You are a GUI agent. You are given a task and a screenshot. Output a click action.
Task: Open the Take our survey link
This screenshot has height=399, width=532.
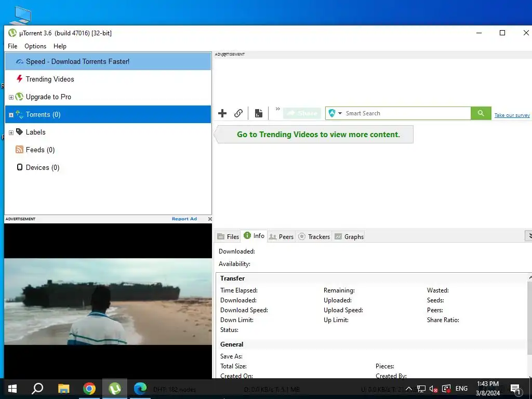512,115
